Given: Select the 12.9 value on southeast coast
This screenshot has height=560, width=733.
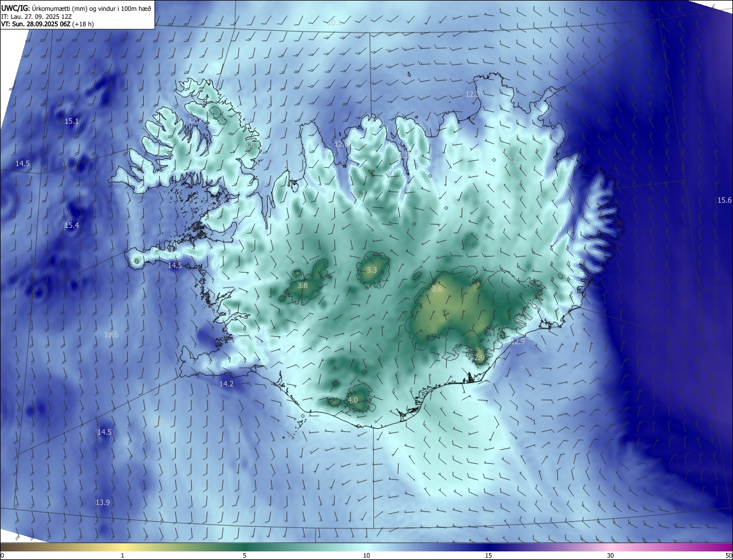Looking at the screenshot, I should [518, 341].
